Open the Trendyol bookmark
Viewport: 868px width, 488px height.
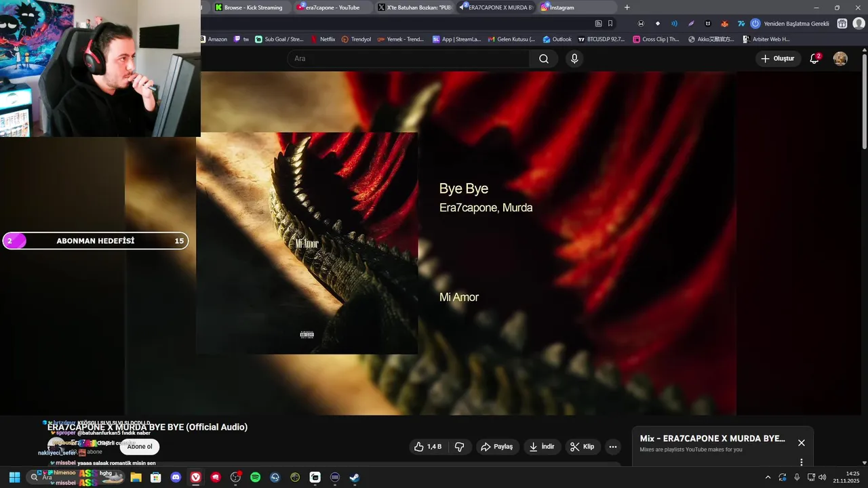tap(356, 39)
